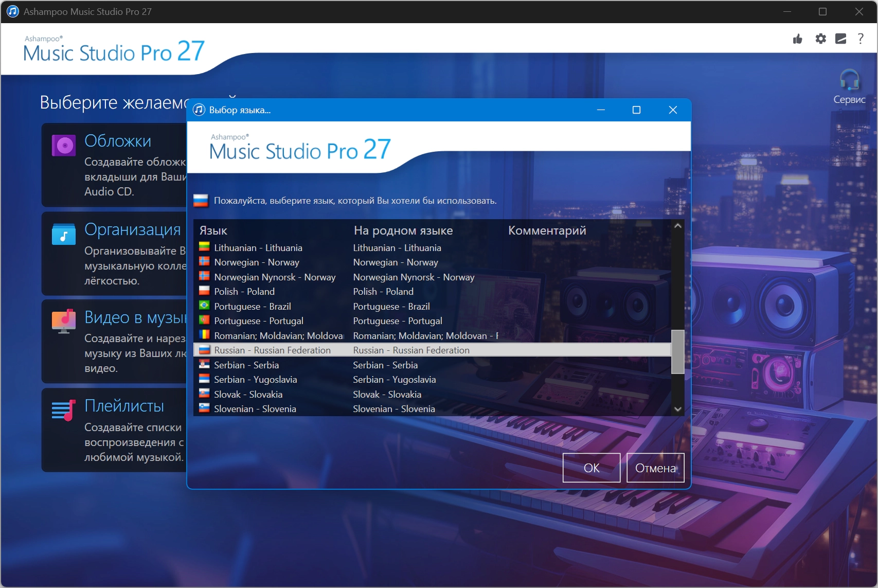Click the Видео в музыку monitor icon

[x=64, y=322]
